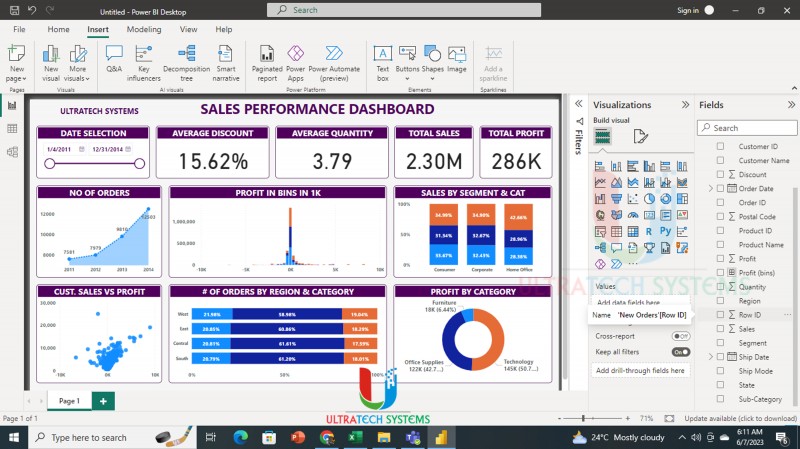Collapse the Visualizations pane
The image size is (800, 449).
tap(685, 105)
